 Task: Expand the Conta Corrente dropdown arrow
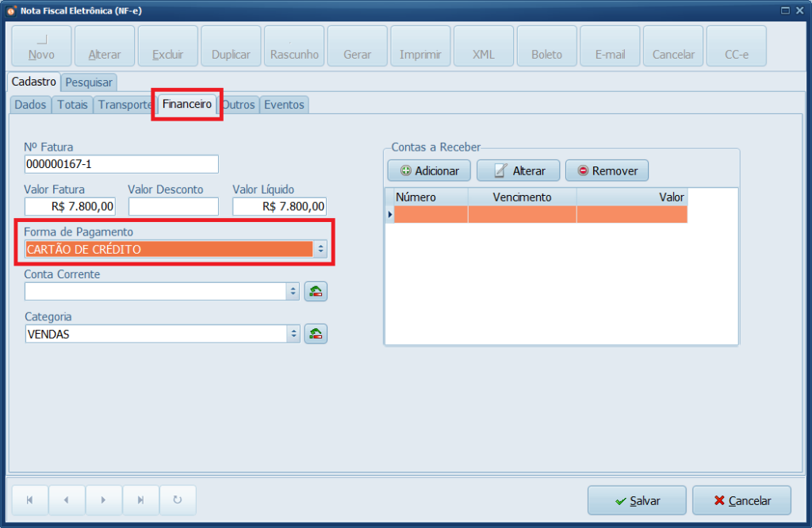coord(293,292)
